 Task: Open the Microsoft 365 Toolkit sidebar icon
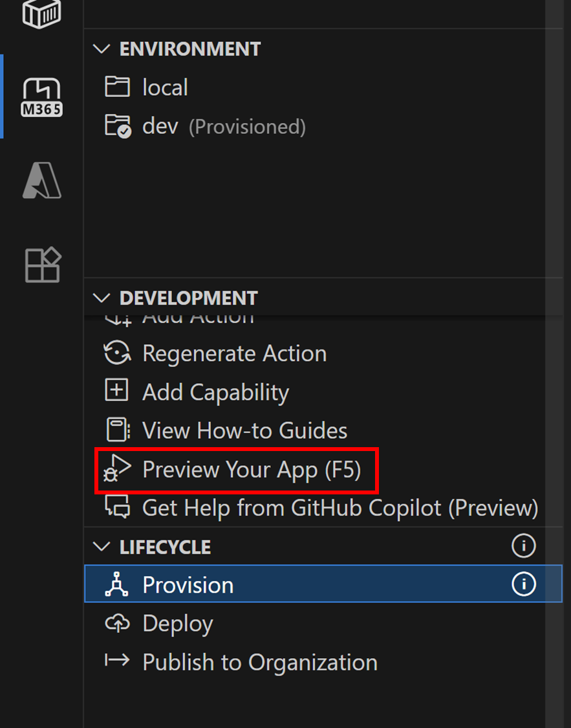click(42, 96)
